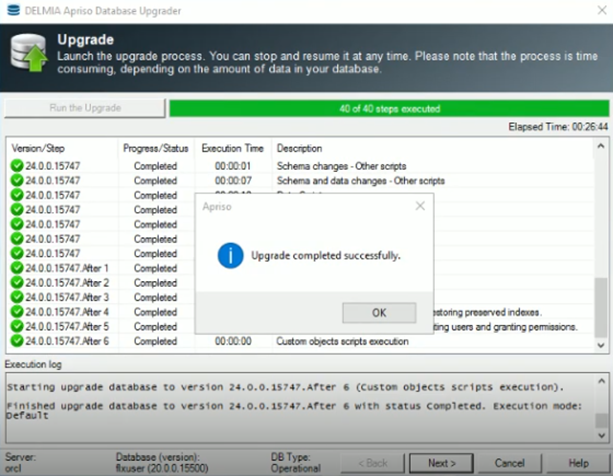Click OK in the Apriso dialog
This screenshot has width=613, height=476.
[x=379, y=313]
